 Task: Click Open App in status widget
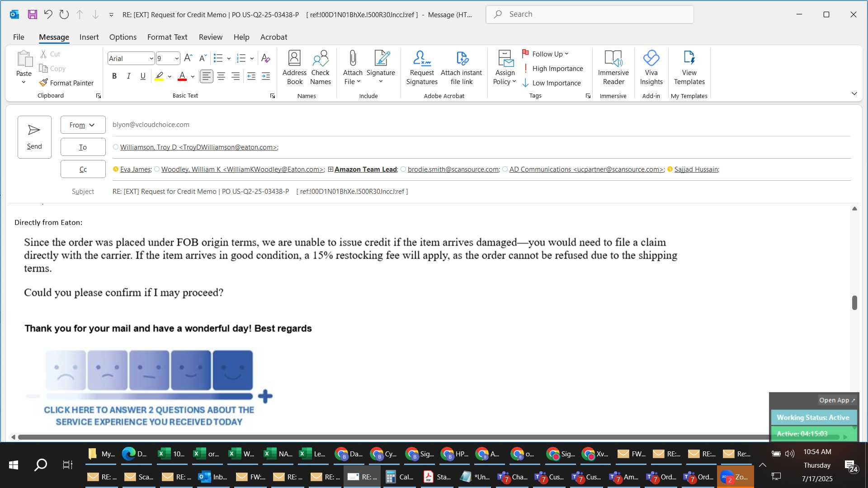pos(837,400)
